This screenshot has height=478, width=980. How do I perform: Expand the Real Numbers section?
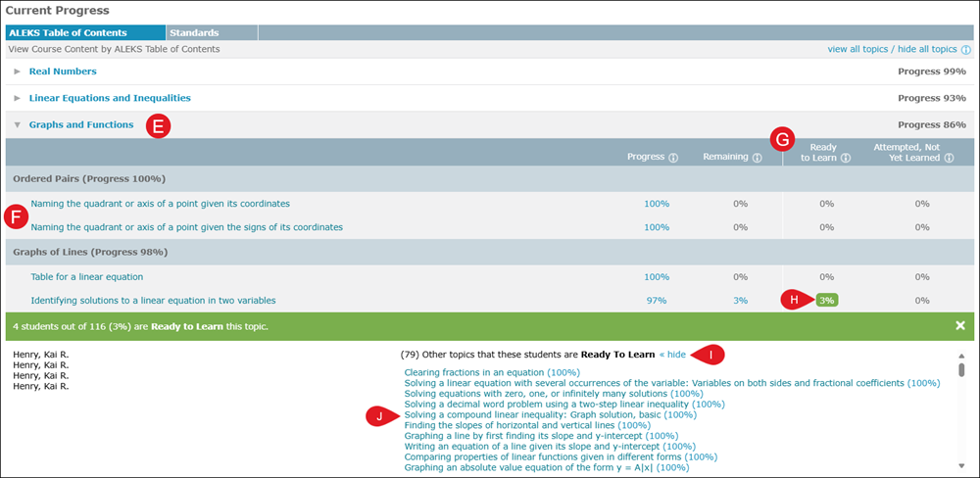point(17,72)
